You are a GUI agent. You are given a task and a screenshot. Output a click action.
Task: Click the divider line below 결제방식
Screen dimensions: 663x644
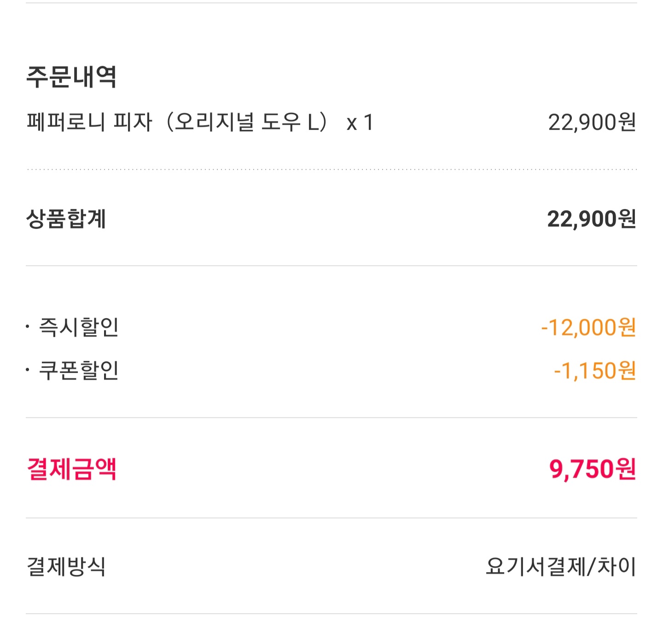331,614
